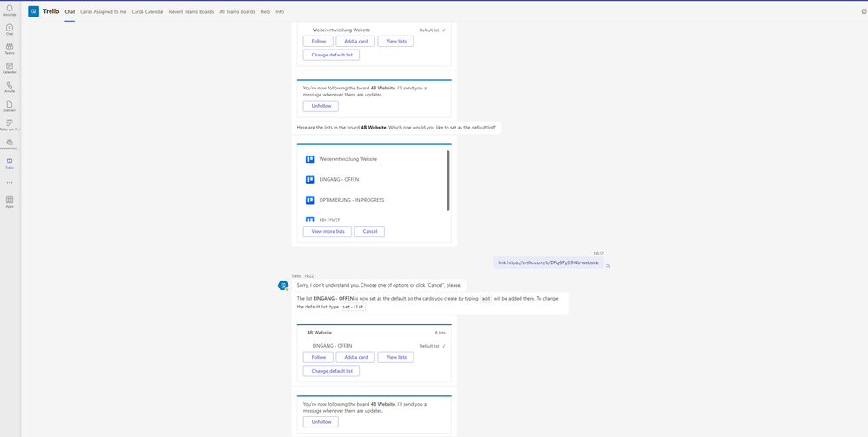Screen dimensions: 868x437
Task: Go to Teams in the sidebar
Action: (10, 49)
